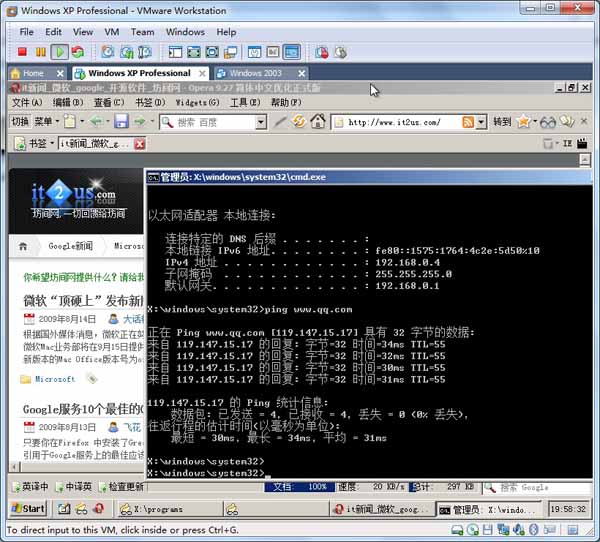Suspend the VM with the orange pause icon
This screenshot has width=600, height=542.
coord(41,52)
